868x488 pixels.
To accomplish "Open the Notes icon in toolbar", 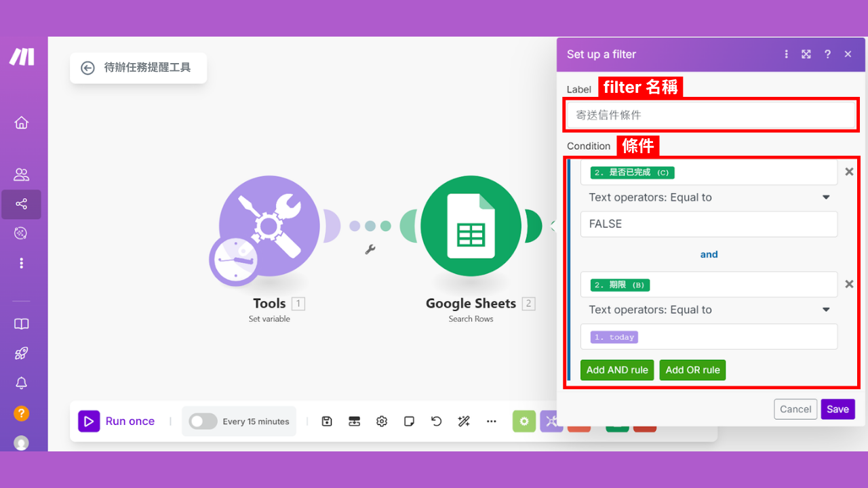I will point(409,422).
